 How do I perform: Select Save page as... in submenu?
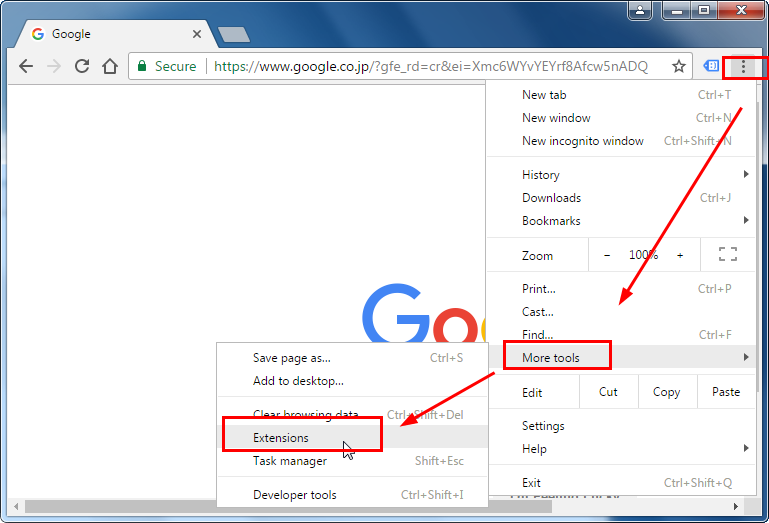click(x=352, y=358)
